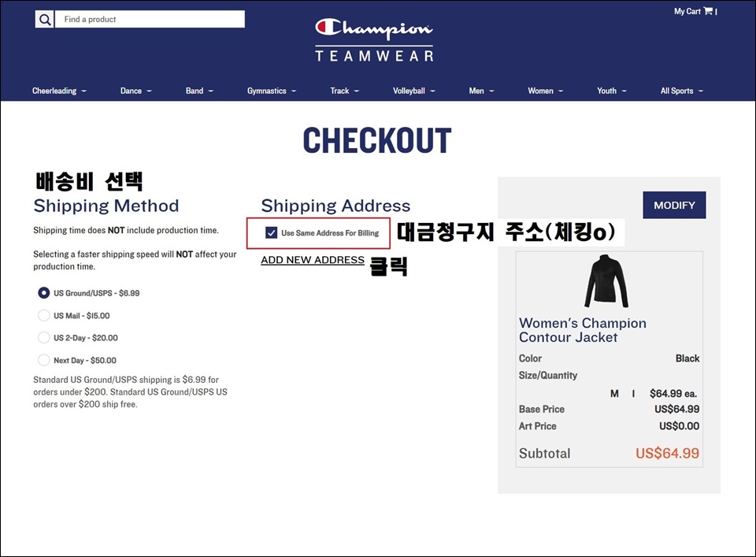Open the Band dropdown menu
Image resolution: width=756 pixels, height=557 pixels.
[199, 91]
